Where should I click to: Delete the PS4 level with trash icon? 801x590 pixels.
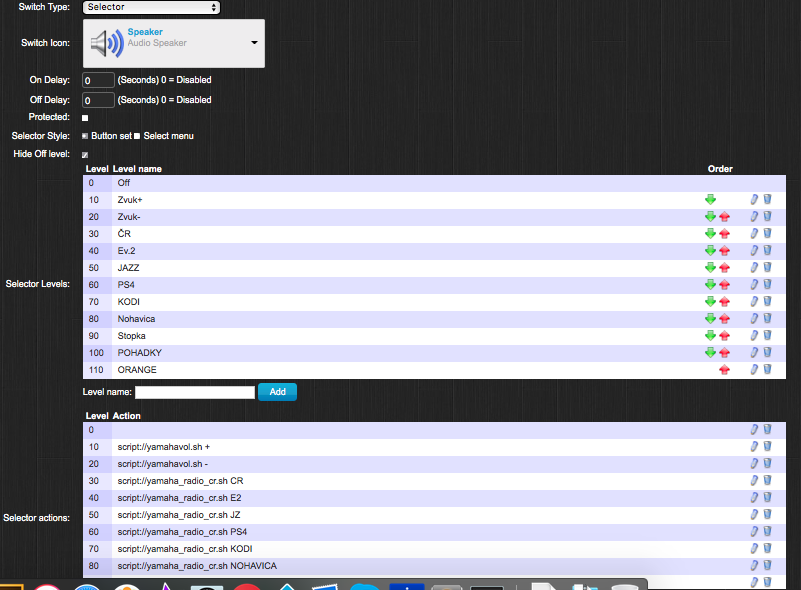(767, 285)
